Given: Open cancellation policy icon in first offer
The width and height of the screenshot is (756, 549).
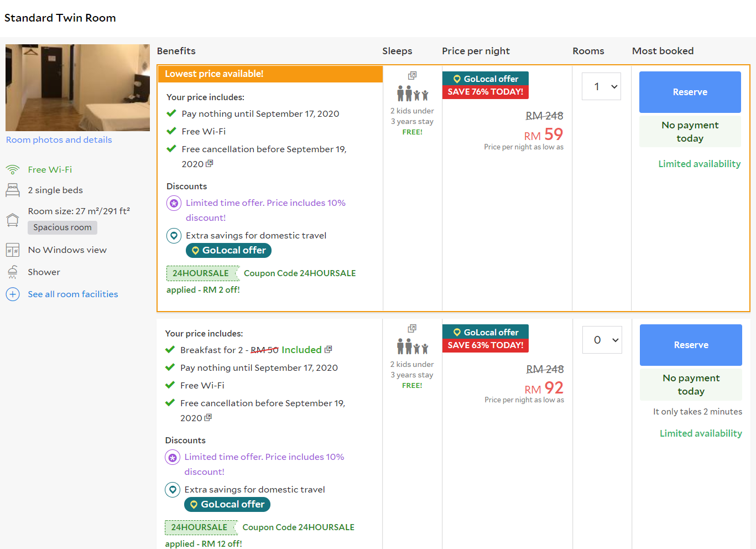Looking at the screenshot, I should click(210, 164).
